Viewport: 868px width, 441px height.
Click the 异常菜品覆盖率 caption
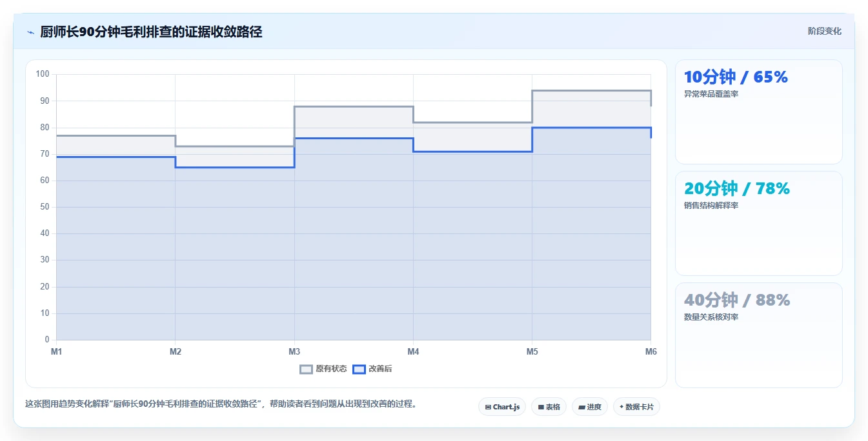point(711,94)
